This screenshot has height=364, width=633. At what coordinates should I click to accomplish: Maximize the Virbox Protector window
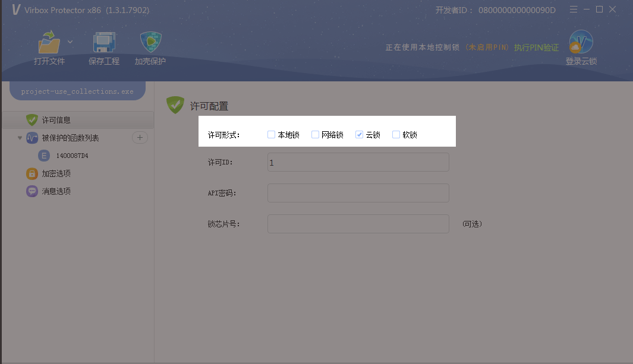coord(600,10)
